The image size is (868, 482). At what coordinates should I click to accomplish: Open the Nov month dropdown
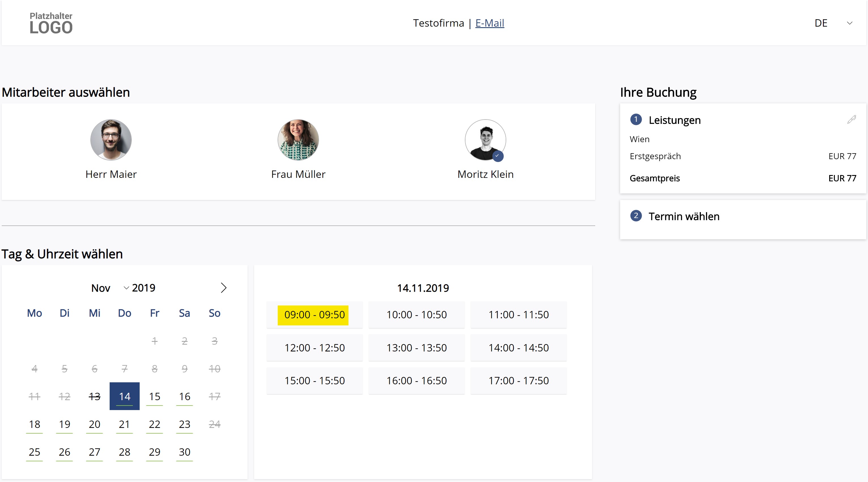coord(110,288)
